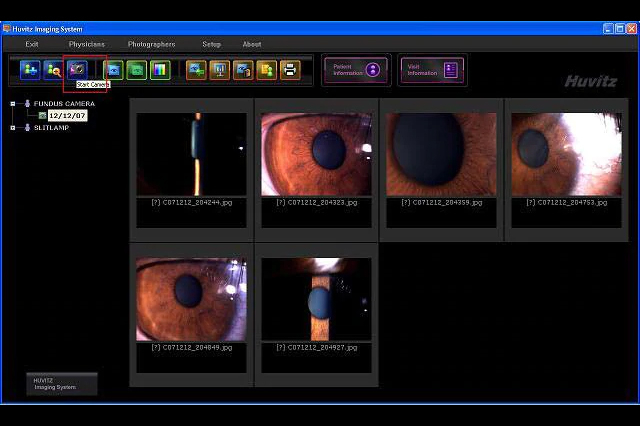Viewport: 640px width, 426px height.
Task: Open the Patient Information panel
Action: click(x=356, y=70)
